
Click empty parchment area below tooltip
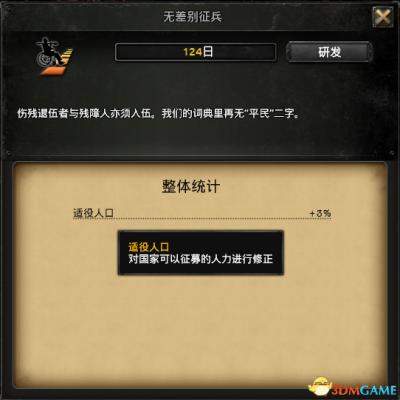(x=200, y=327)
